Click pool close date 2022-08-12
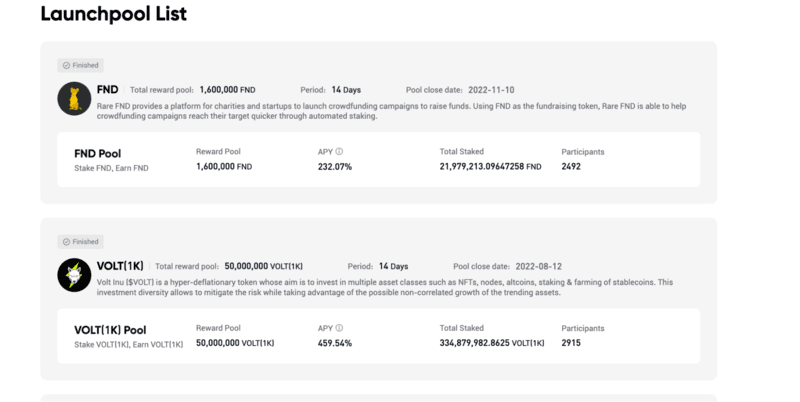The image size is (800, 402). (x=538, y=266)
